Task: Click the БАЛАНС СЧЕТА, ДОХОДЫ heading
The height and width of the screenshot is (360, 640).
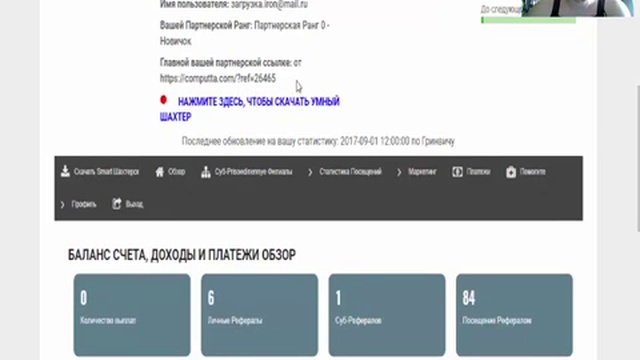Action: point(182,255)
